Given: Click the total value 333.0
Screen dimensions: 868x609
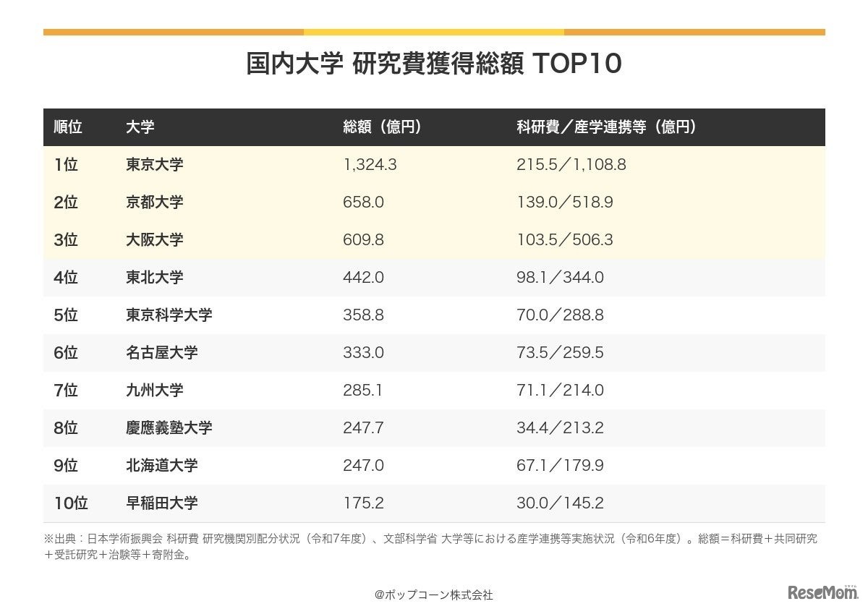Looking at the screenshot, I should 363,353.
